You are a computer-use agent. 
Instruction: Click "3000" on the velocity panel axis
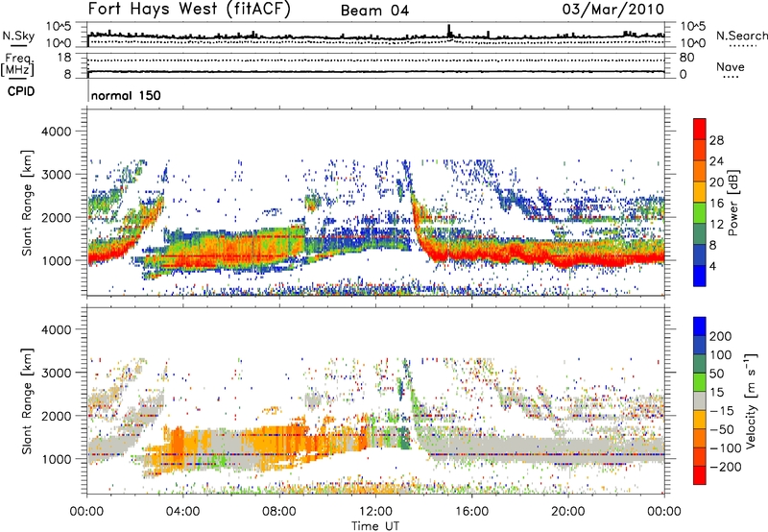(x=56, y=373)
